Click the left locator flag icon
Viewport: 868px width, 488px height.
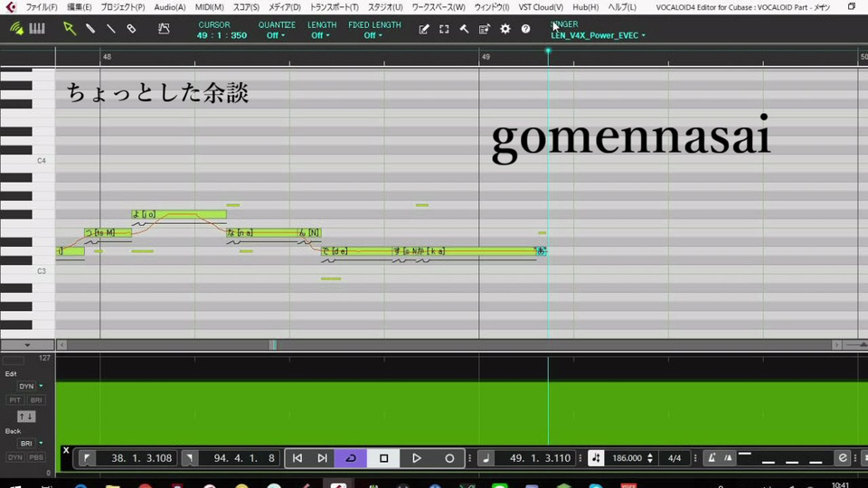87,458
